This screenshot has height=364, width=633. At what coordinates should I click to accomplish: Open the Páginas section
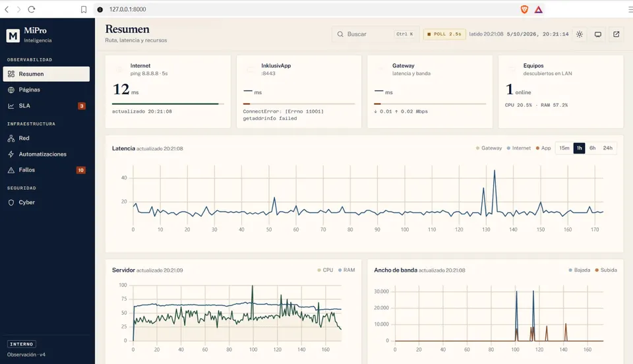(x=46, y=90)
